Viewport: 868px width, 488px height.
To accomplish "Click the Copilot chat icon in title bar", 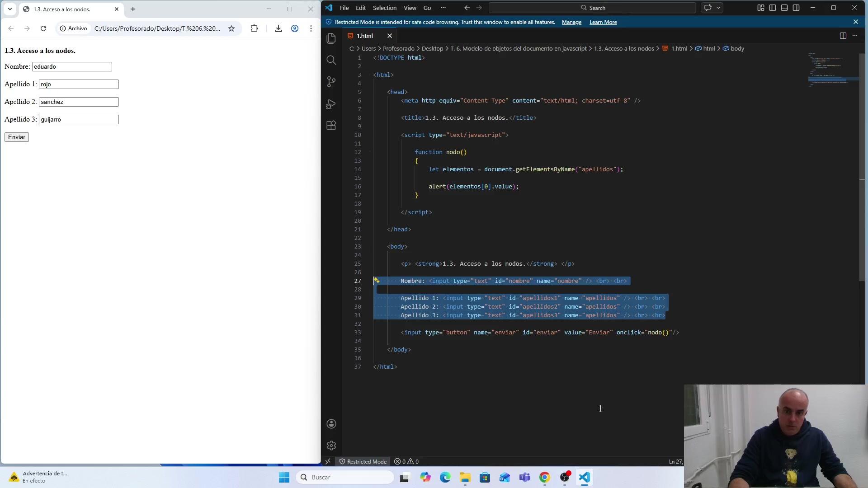I will click(x=708, y=8).
